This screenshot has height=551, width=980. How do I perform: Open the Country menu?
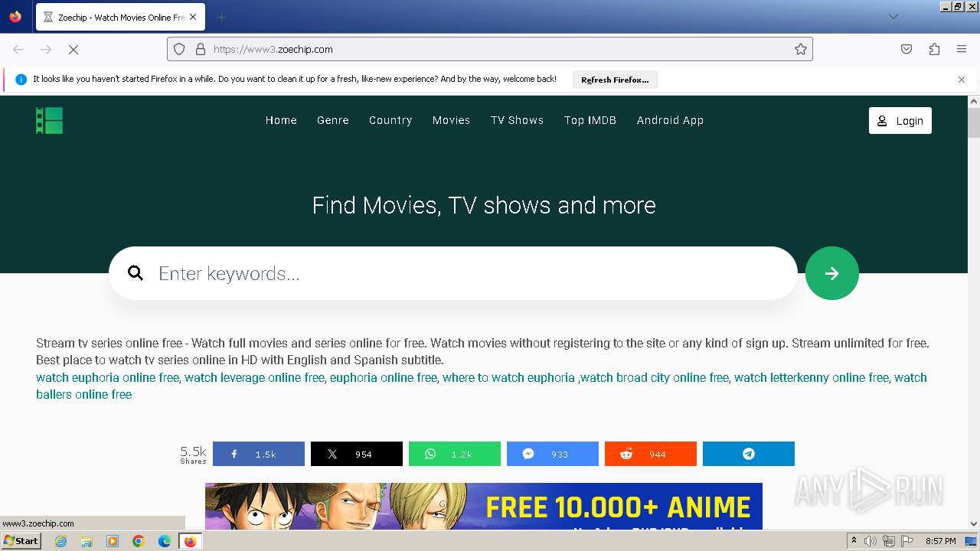coord(390,120)
